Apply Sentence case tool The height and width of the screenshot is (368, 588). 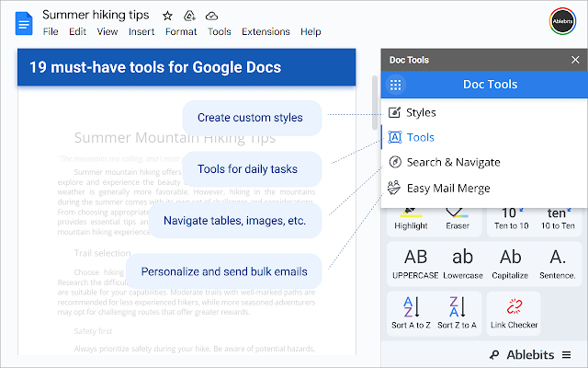coord(558,264)
